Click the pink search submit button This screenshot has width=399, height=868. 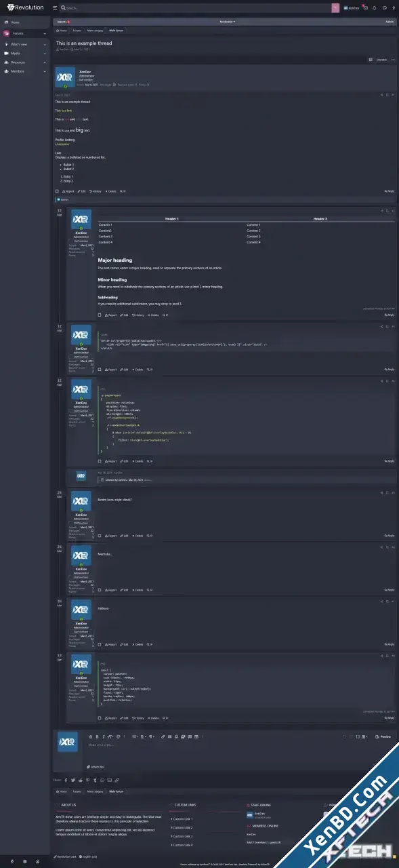pyautogui.click(x=335, y=7)
